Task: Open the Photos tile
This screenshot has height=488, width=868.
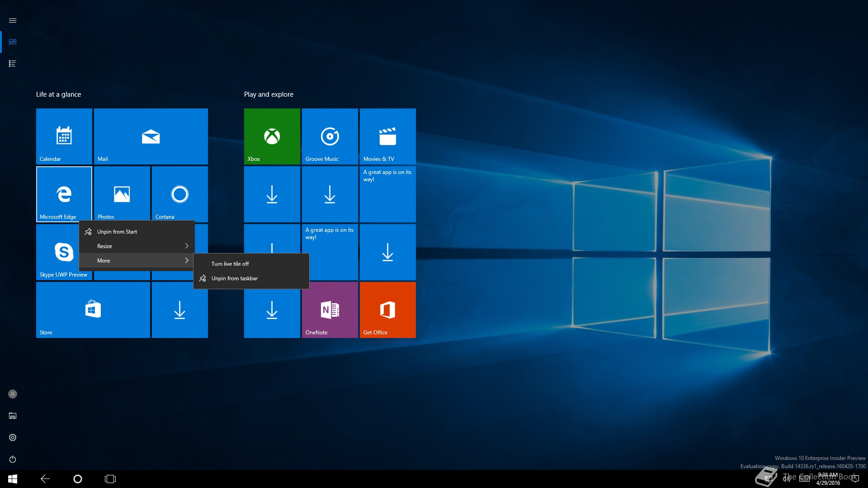Action: pyautogui.click(x=122, y=194)
